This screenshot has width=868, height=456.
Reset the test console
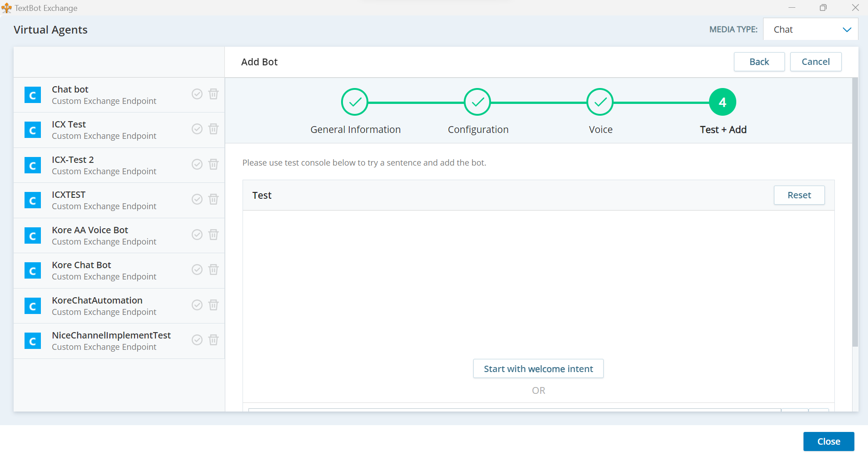799,195
